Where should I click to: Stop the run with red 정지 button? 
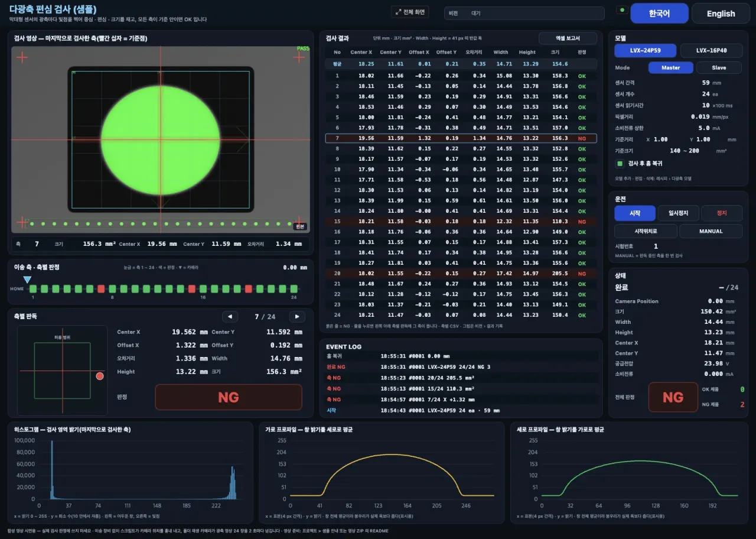tap(722, 213)
